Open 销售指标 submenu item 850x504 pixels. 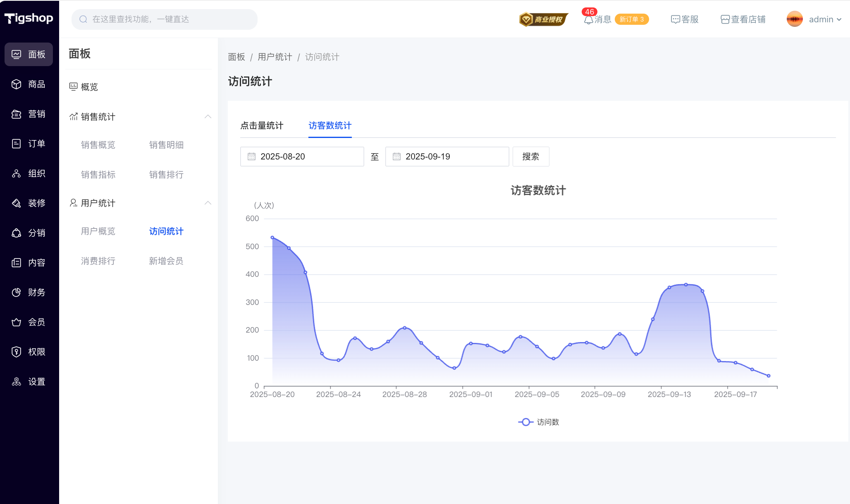click(x=98, y=175)
